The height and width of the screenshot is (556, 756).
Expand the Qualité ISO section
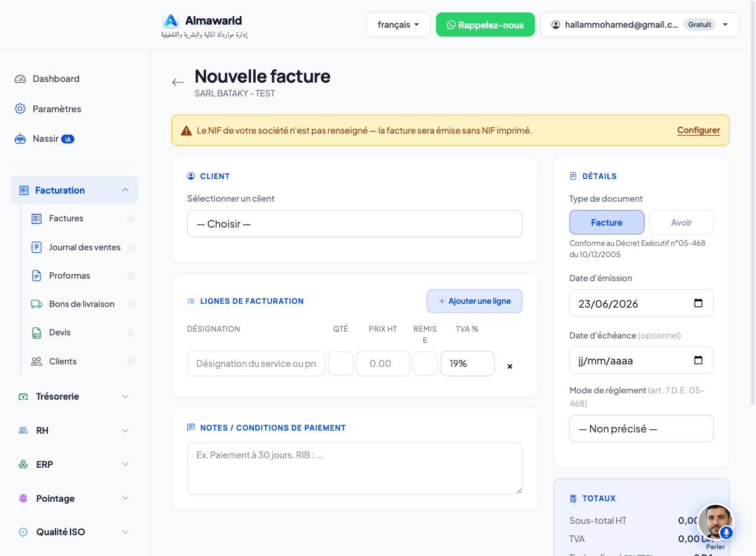coord(74,532)
